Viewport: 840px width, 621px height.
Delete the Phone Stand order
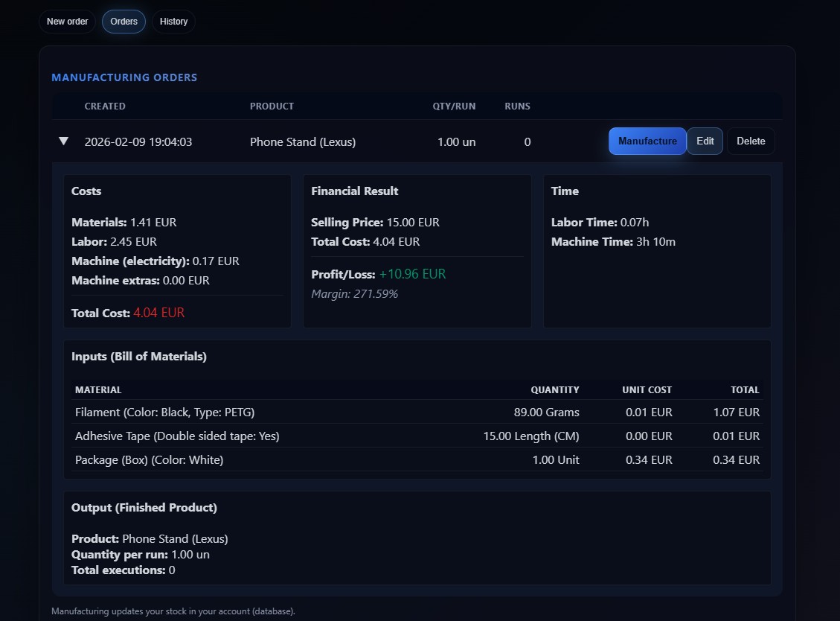751,141
